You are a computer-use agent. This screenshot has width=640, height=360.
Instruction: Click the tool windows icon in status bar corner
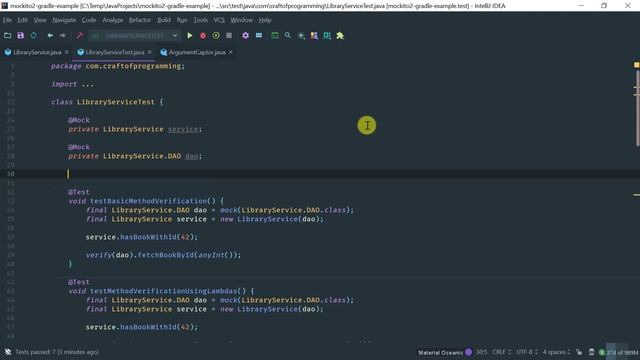[x=8, y=352]
